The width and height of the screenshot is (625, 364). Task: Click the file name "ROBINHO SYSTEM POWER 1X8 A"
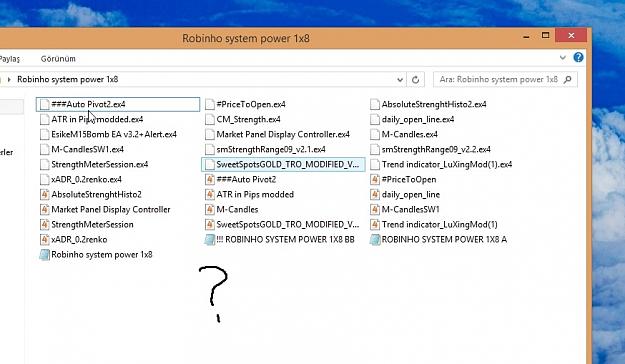point(444,240)
